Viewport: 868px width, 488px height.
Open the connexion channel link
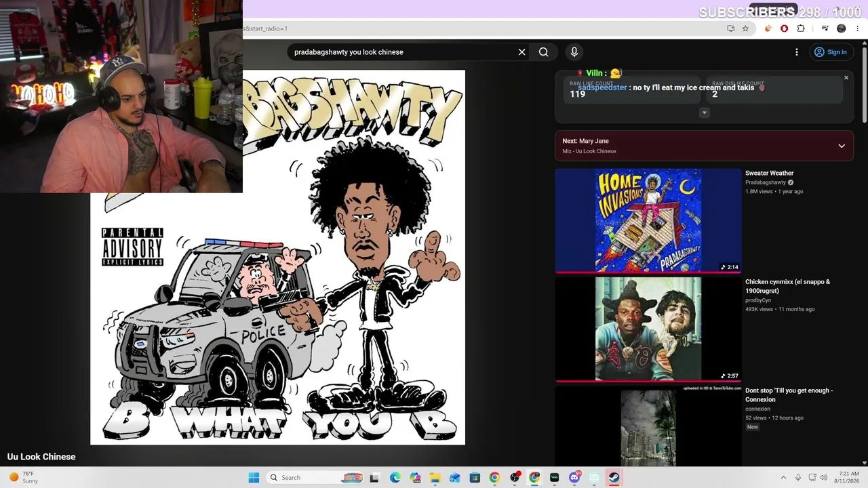(x=757, y=409)
